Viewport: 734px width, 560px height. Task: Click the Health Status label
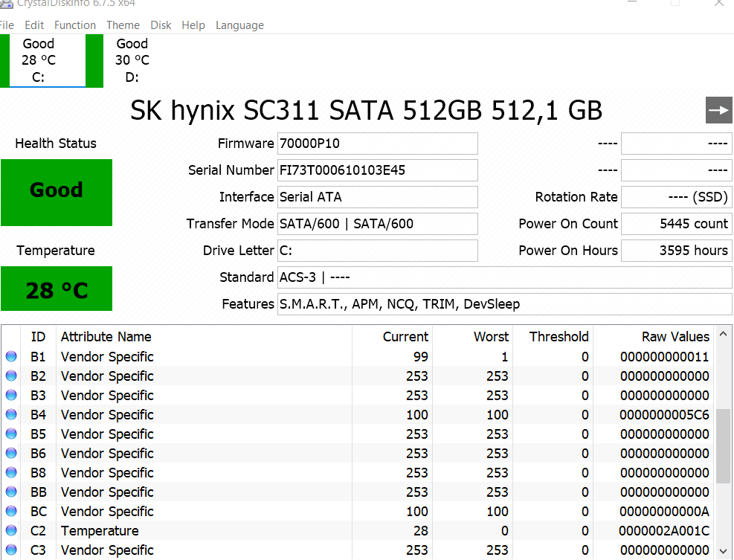click(x=56, y=144)
